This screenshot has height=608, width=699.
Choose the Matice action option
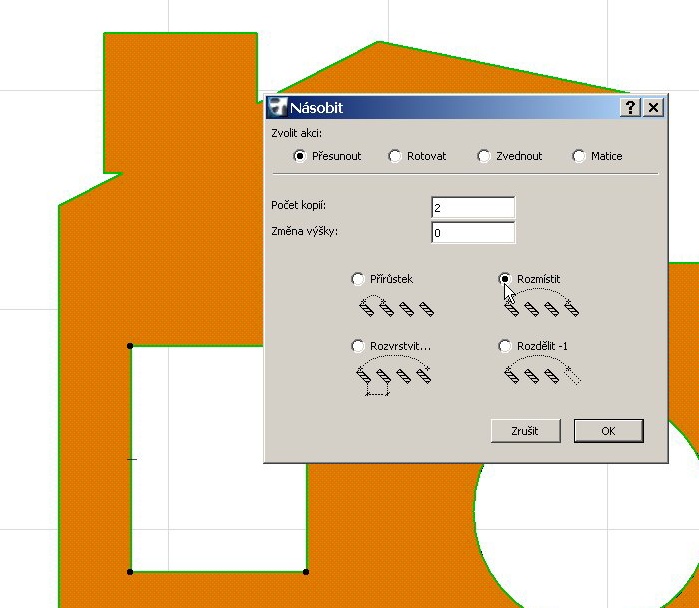[579, 156]
